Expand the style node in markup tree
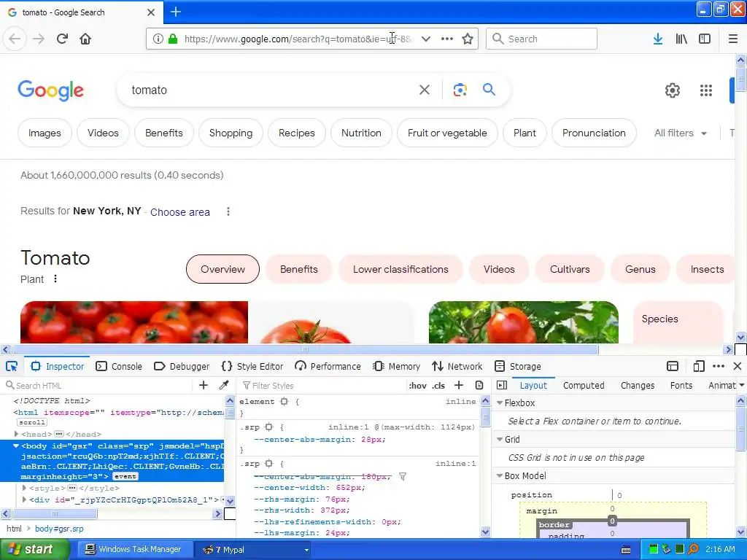The height and width of the screenshot is (560, 747). pos(24,488)
